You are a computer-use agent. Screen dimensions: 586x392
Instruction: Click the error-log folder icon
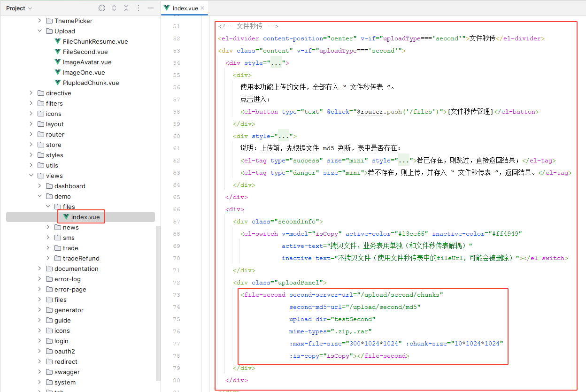click(49, 279)
